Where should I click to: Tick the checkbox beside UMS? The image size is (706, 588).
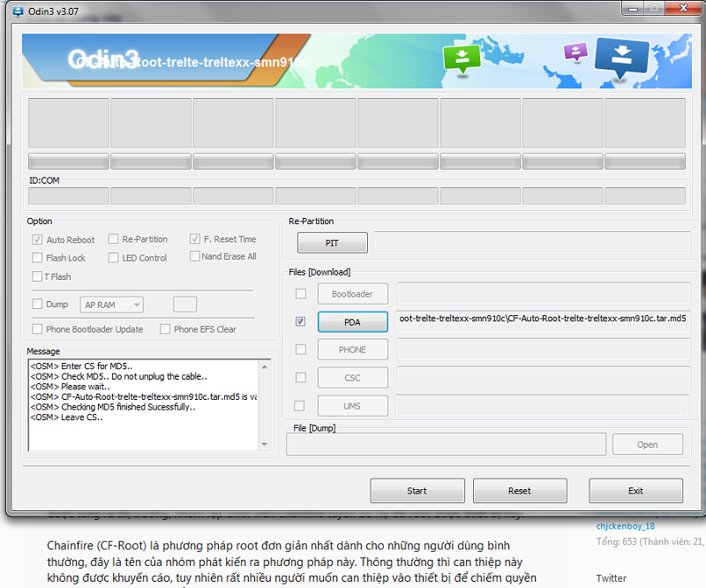pos(299,405)
